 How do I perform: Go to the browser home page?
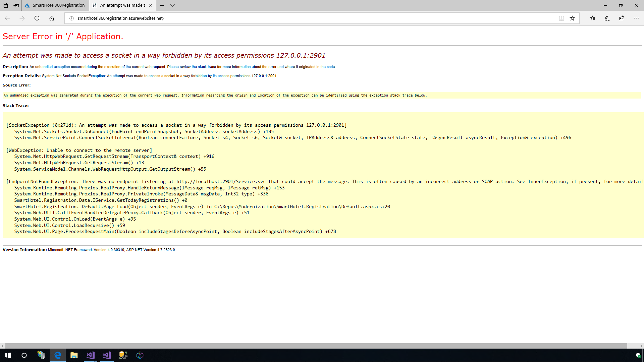click(52, 18)
